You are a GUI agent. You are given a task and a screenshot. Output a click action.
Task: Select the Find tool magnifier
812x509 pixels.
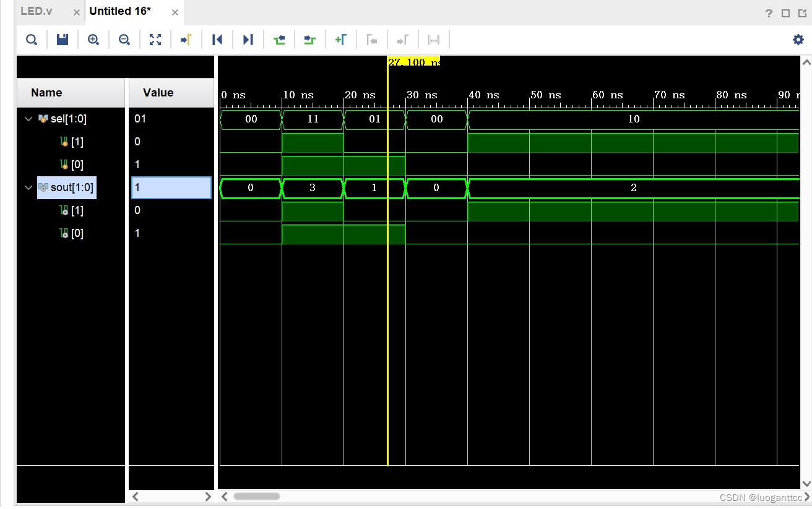[x=32, y=40]
